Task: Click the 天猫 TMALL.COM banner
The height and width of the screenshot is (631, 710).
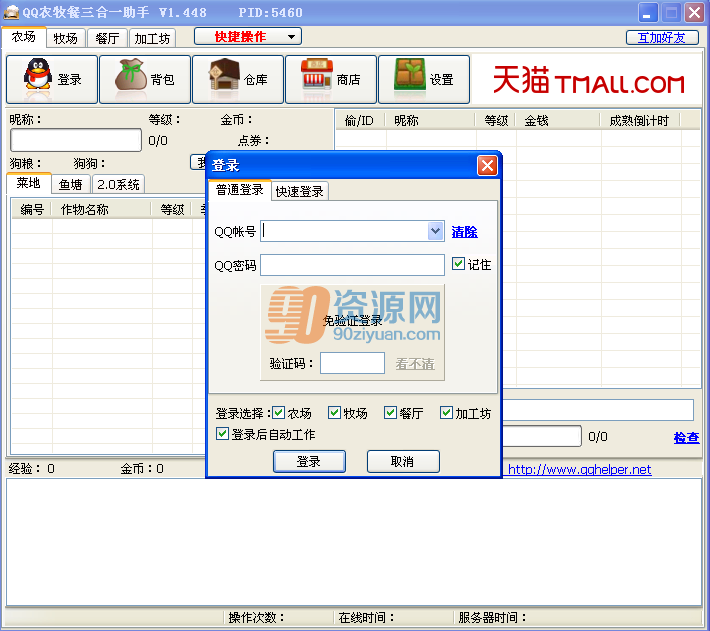Action: 588,80
